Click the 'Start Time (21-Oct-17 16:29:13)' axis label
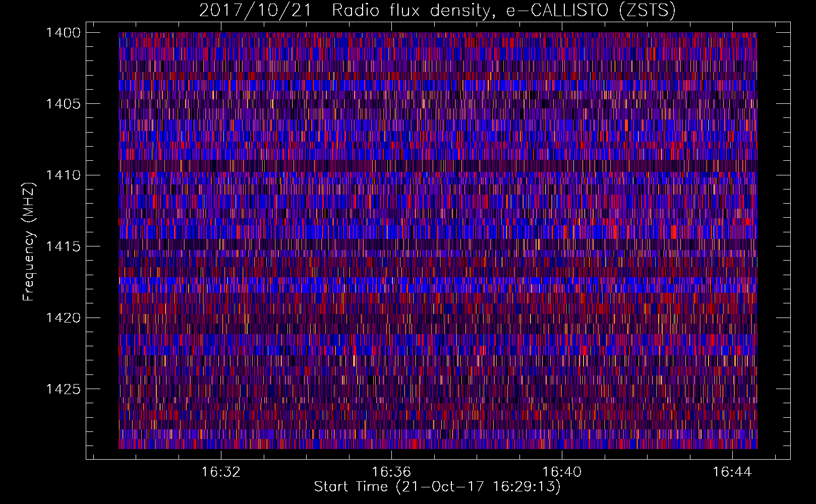The width and height of the screenshot is (816, 504). [x=437, y=487]
